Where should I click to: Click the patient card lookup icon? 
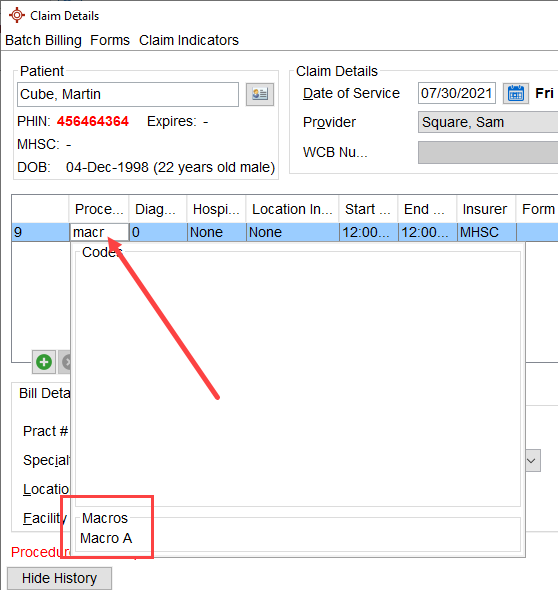click(260, 94)
